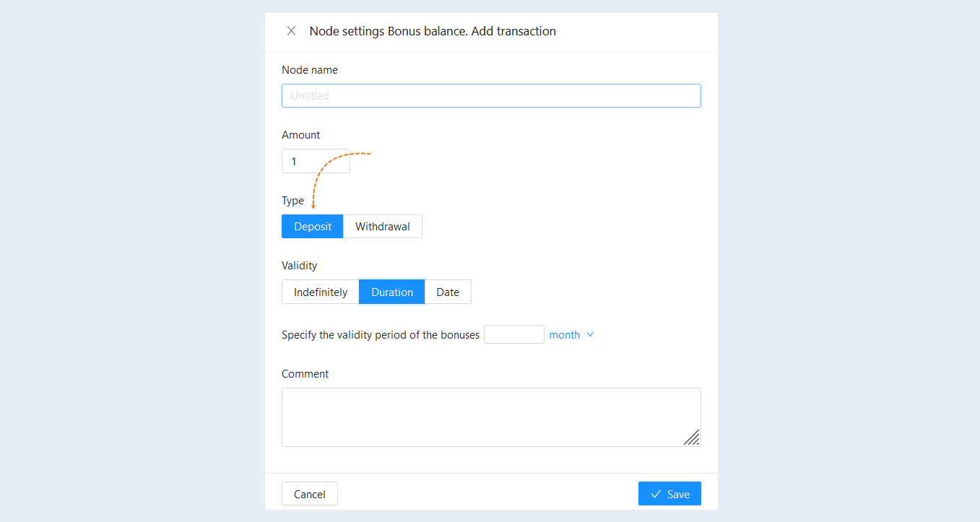Cancel the transaction settings
The height and width of the screenshot is (522, 980).
click(x=310, y=494)
